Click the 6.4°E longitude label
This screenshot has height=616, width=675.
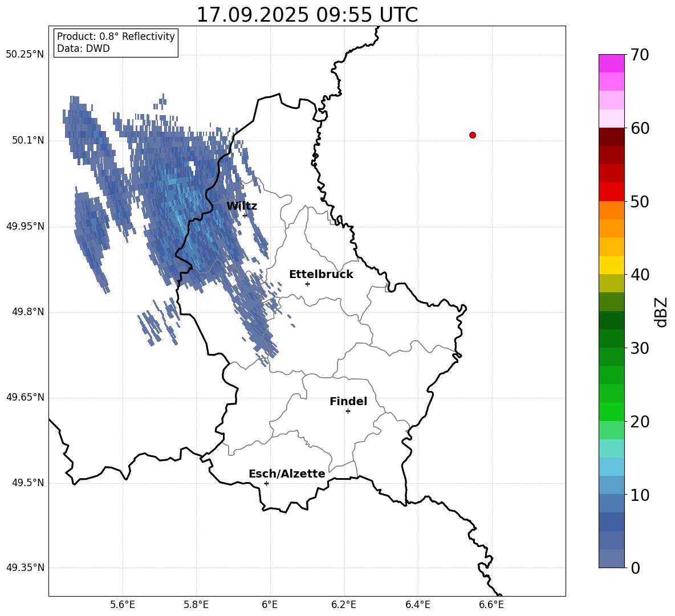[417, 605]
